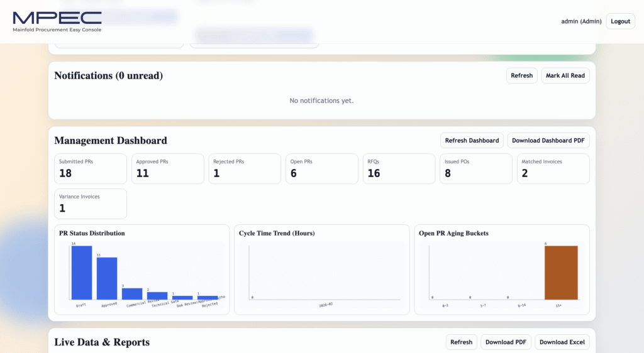Viewport: 644px width, 353px height.
Task: Click Download PDF in Live Data & Reports
Action: (506, 342)
